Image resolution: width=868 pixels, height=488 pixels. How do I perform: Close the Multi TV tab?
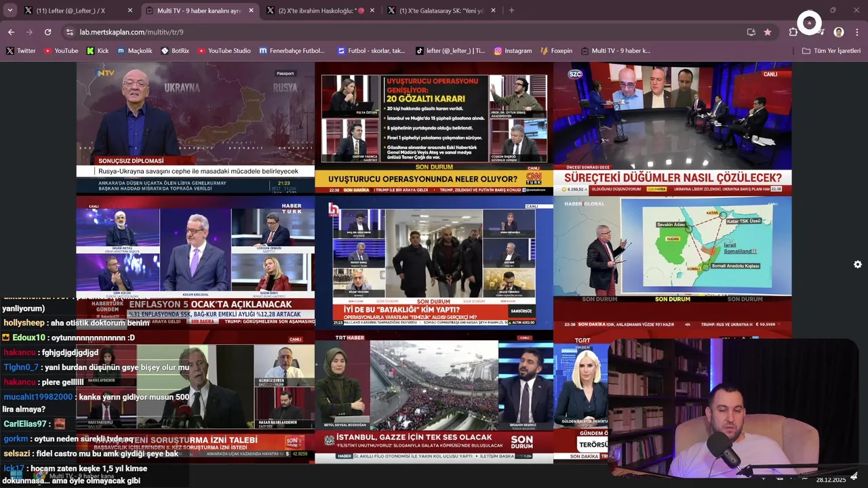[x=251, y=11]
